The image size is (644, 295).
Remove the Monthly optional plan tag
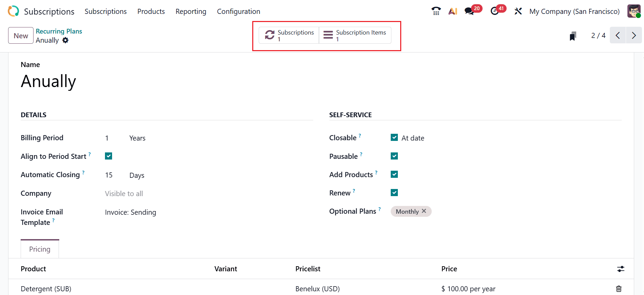424,211
